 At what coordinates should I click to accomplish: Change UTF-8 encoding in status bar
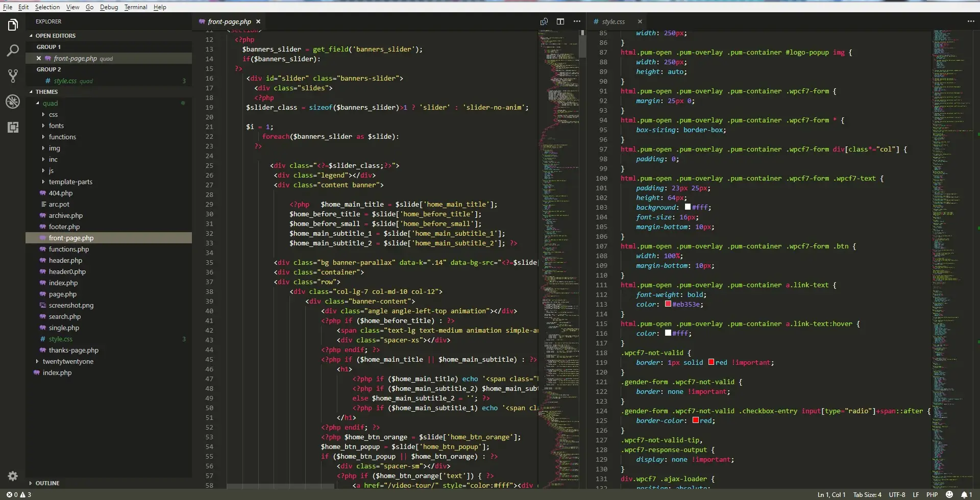[897, 494]
